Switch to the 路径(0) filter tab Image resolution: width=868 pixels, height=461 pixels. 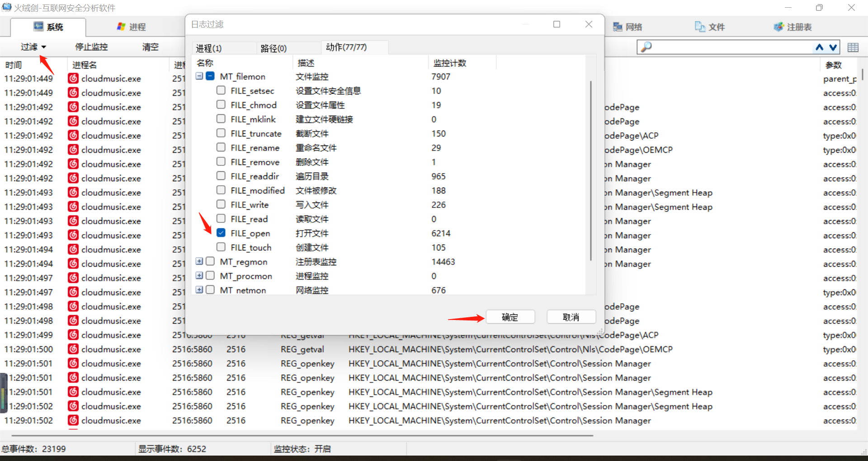pyautogui.click(x=274, y=48)
